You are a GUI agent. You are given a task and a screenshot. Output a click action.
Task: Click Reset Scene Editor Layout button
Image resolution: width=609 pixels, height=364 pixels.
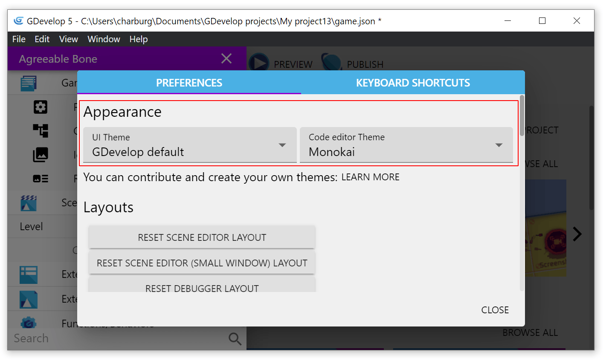point(202,237)
